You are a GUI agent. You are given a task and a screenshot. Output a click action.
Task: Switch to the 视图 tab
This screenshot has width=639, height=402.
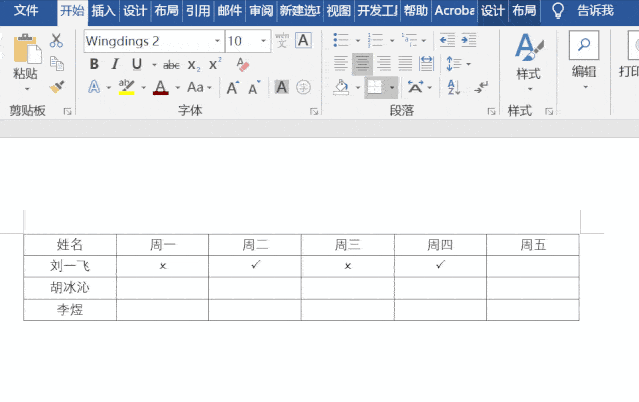click(x=338, y=10)
